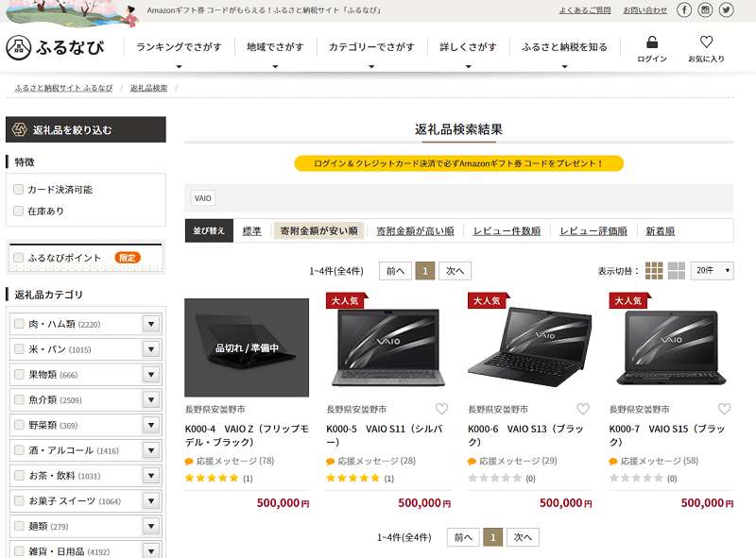Click the ふるなび site logo

coord(55,47)
